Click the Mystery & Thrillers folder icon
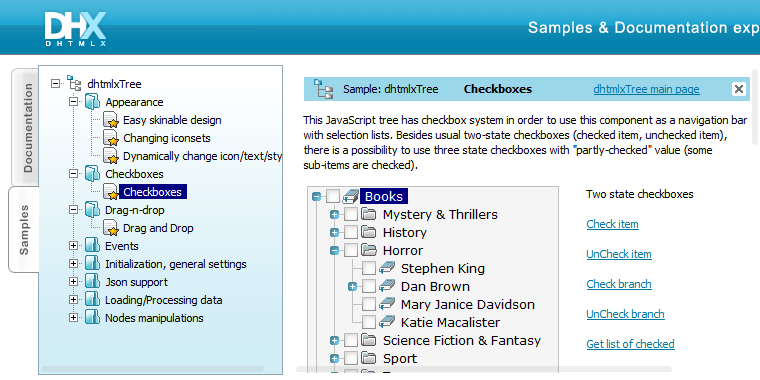 point(369,214)
